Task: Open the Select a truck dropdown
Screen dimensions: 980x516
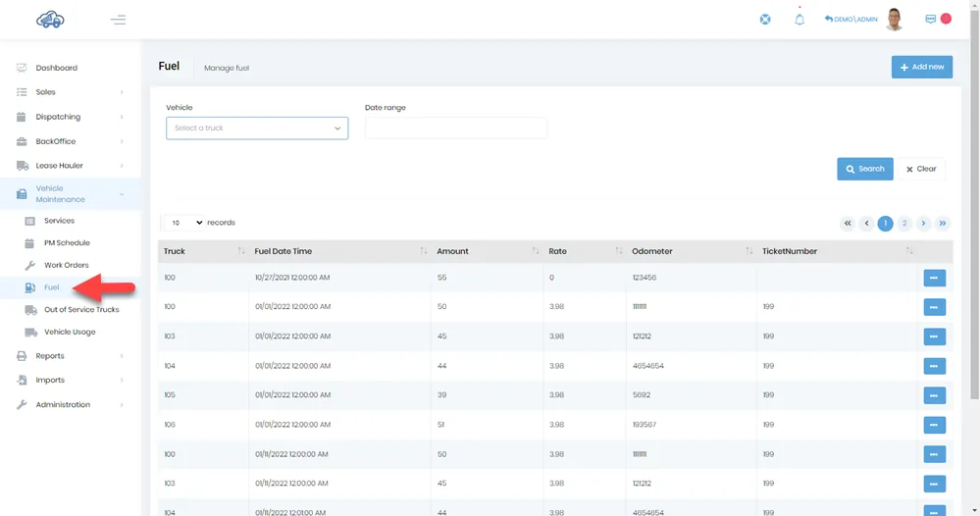Action: point(257,129)
